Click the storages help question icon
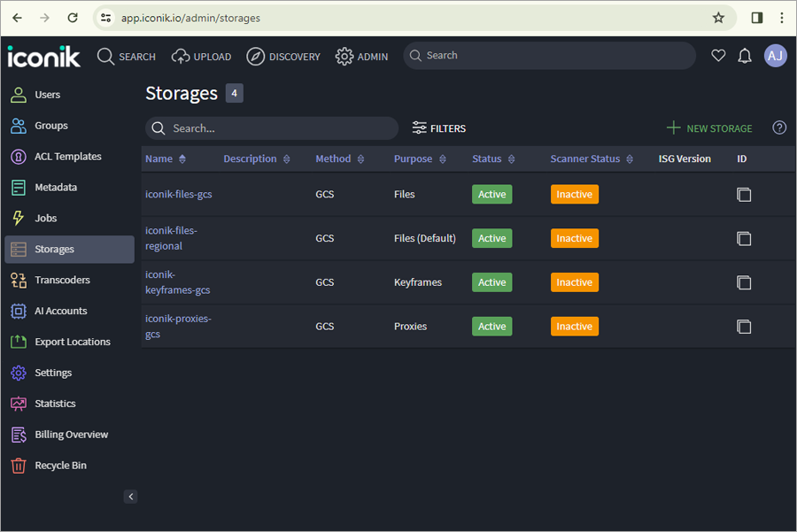797x532 pixels. point(779,127)
